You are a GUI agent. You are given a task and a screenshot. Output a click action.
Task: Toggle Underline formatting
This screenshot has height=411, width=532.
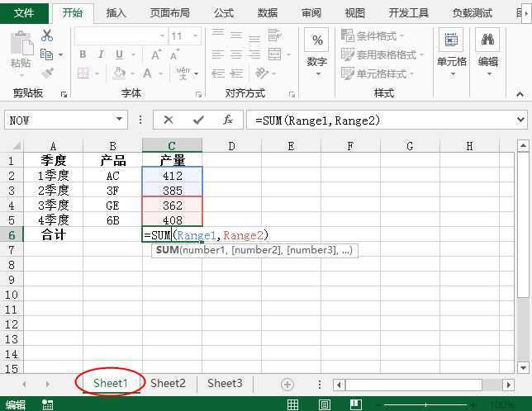(119, 54)
